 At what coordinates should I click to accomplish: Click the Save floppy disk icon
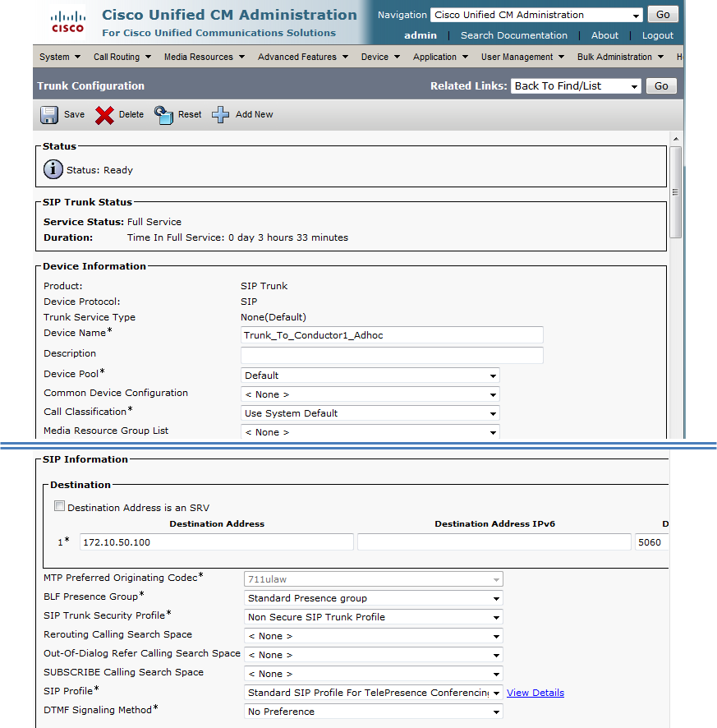pyautogui.click(x=49, y=115)
